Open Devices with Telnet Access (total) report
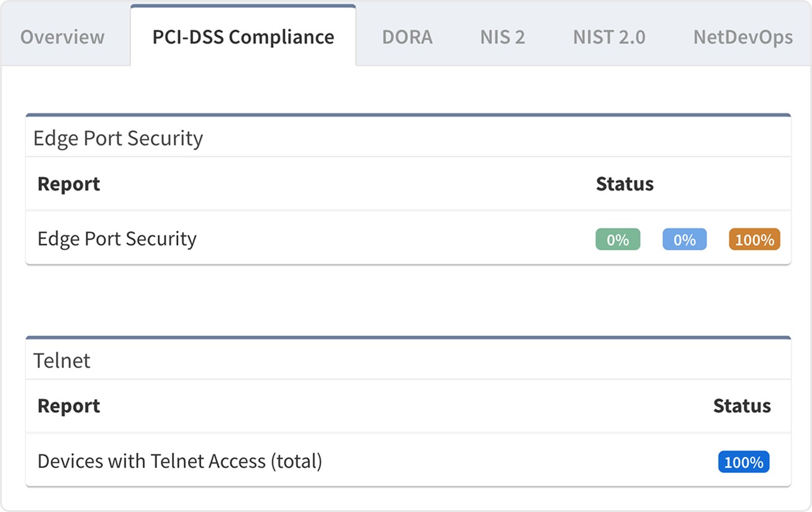Image resolution: width=812 pixels, height=512 pixels. click(179, 461)
